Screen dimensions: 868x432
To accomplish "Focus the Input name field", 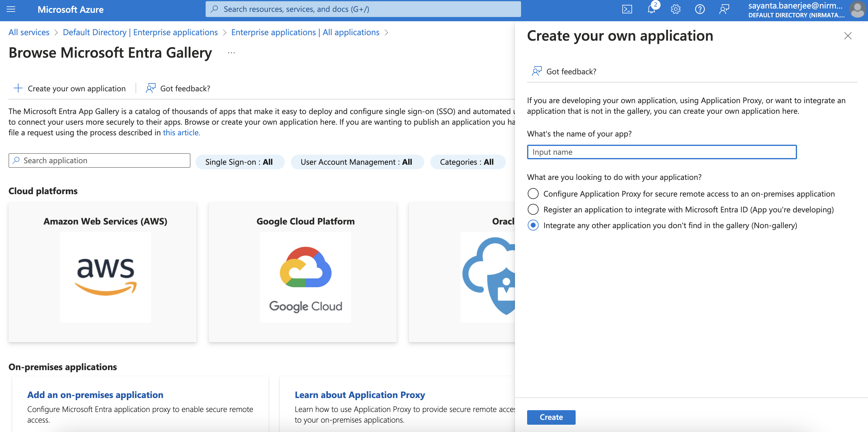I will [x=662, y=152].
